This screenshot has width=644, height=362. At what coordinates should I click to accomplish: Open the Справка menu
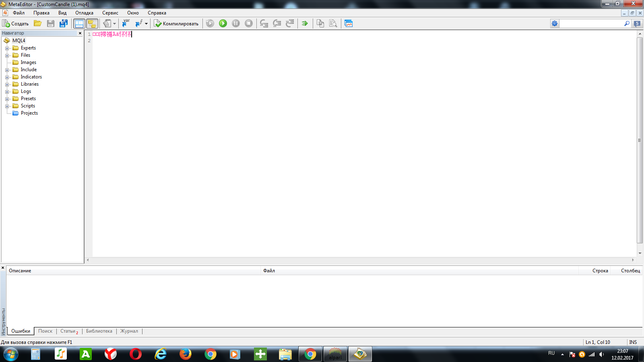tap(157, 13)
